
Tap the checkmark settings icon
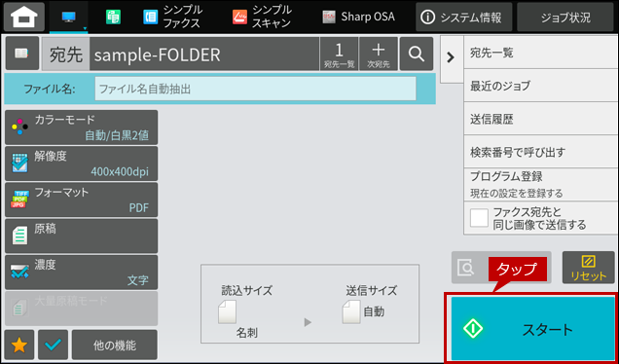[54, 346]
